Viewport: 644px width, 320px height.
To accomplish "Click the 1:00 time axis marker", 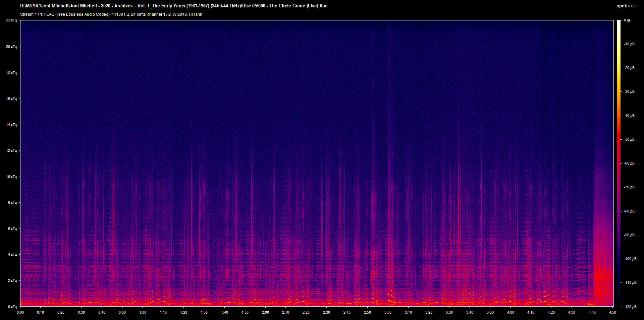I will point(143,312).
